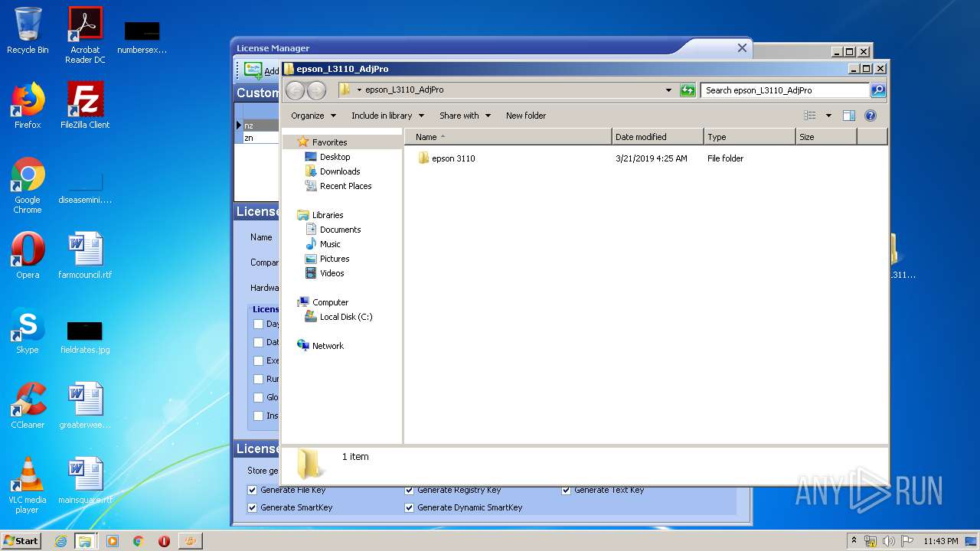Image resolution: width=980 pixels, height=551 pixels.
Task: Open farmcouncil.rtf document on desktop
Action: [85, 256]
